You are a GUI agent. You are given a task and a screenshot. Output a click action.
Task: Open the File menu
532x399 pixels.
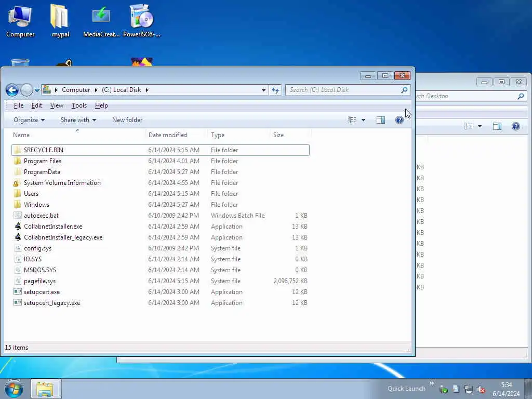19,105
